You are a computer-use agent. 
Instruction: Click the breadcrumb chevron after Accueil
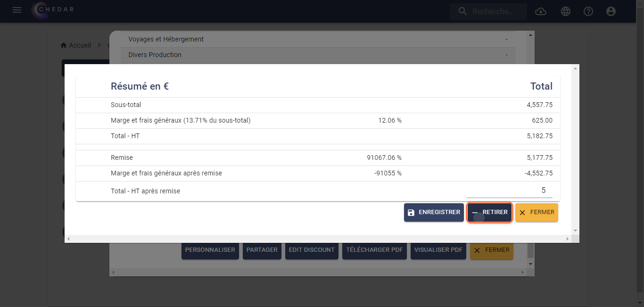point(99,45)
